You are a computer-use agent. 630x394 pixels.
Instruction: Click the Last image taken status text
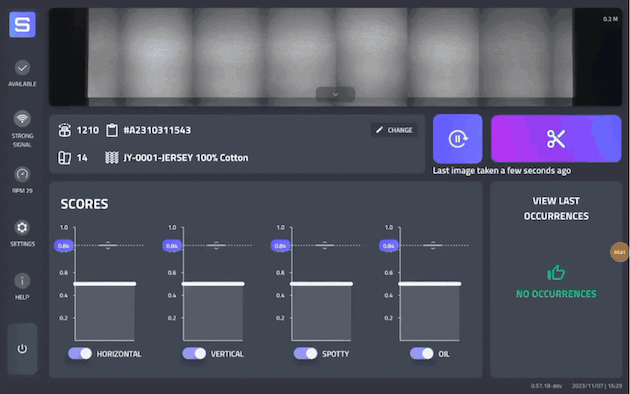pyautogui.click(x=501, y=171)
